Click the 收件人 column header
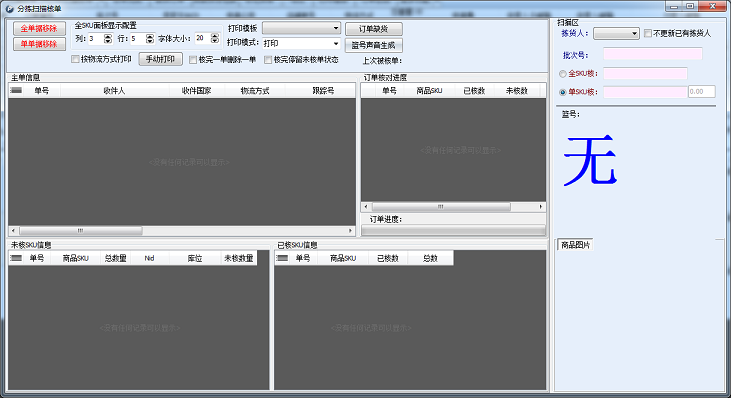Screen dimensions: 731x398 (x=114, y=90)
